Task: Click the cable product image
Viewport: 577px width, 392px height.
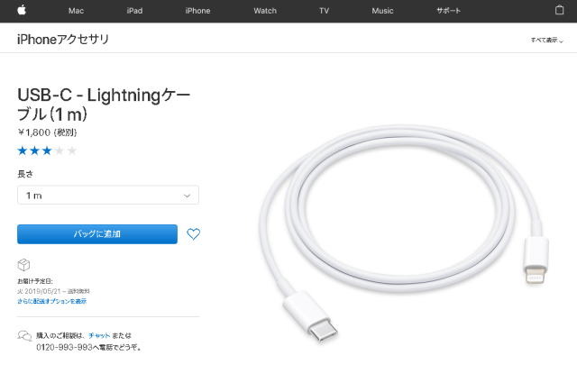Action: coord(403,232)
